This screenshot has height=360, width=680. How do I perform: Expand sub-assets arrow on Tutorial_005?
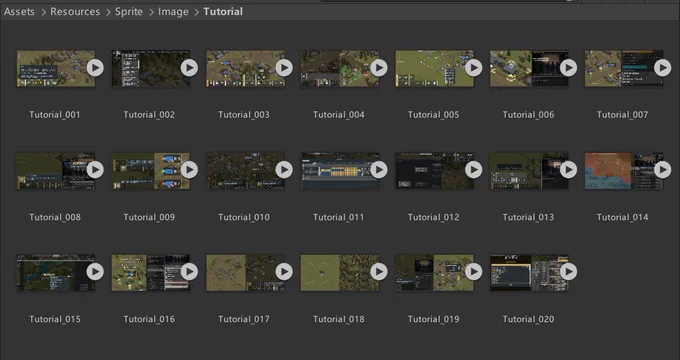pyautogui.click(x=474, y=68)
